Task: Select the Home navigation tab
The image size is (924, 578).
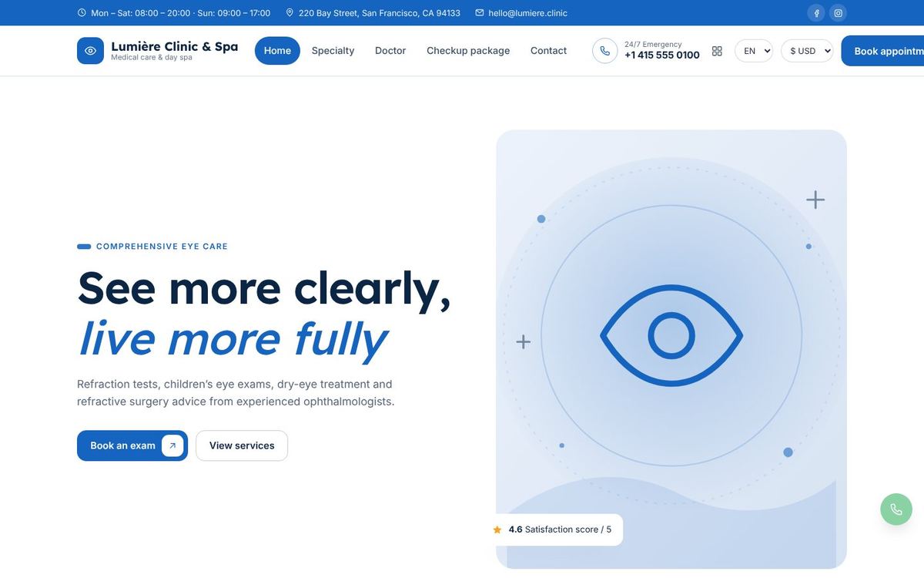Action: click(277, 51)
